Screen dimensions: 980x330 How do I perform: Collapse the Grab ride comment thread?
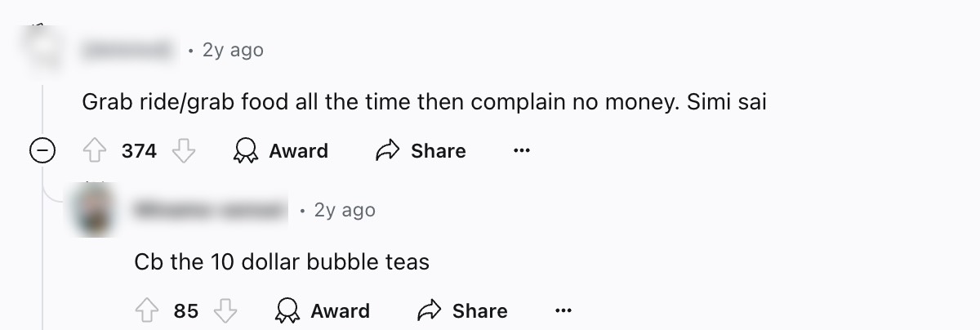pos(42,151)
